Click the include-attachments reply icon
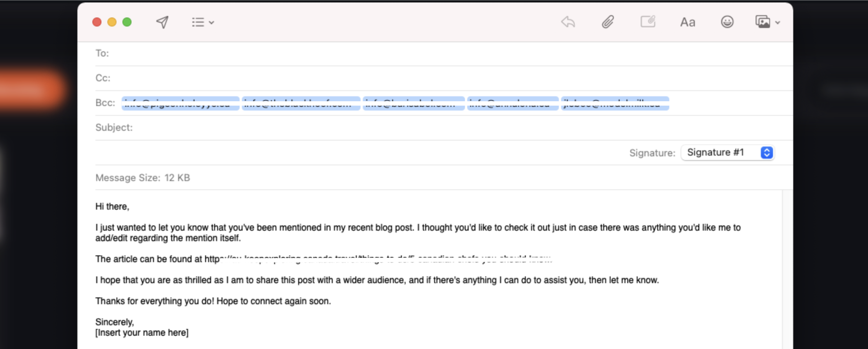 [568, 22]
